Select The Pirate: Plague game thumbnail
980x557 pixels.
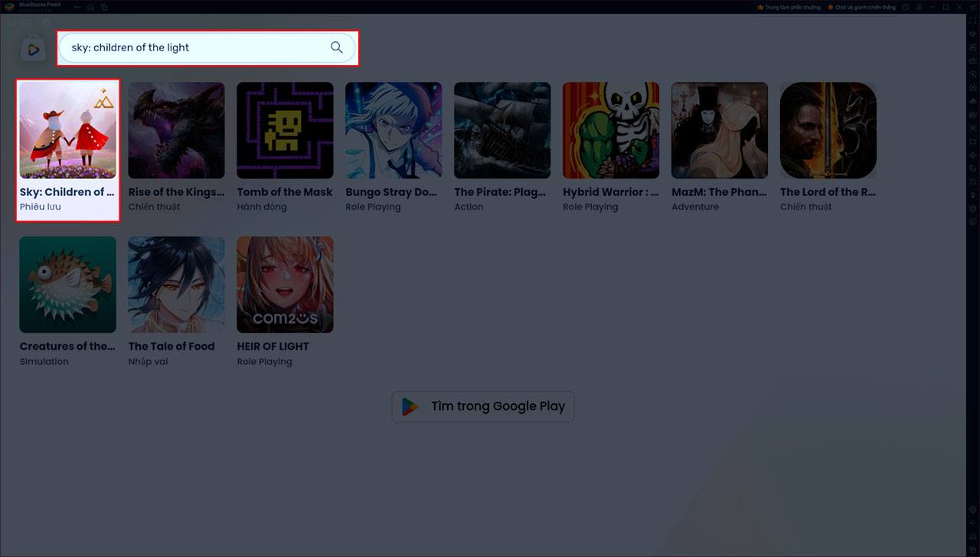[502, 131]
